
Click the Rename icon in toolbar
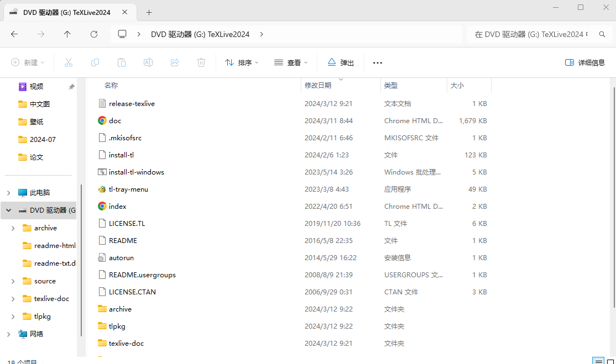148,62
